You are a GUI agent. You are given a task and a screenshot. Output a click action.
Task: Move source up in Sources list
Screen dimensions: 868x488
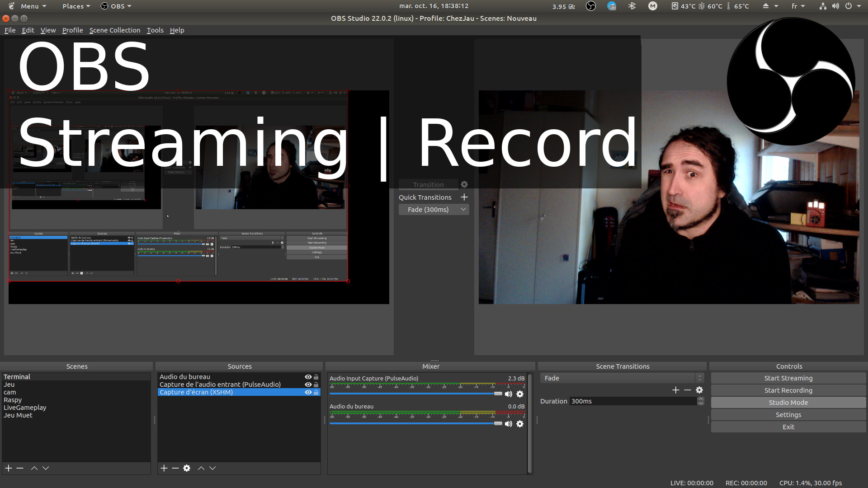(x=201, y=468)
